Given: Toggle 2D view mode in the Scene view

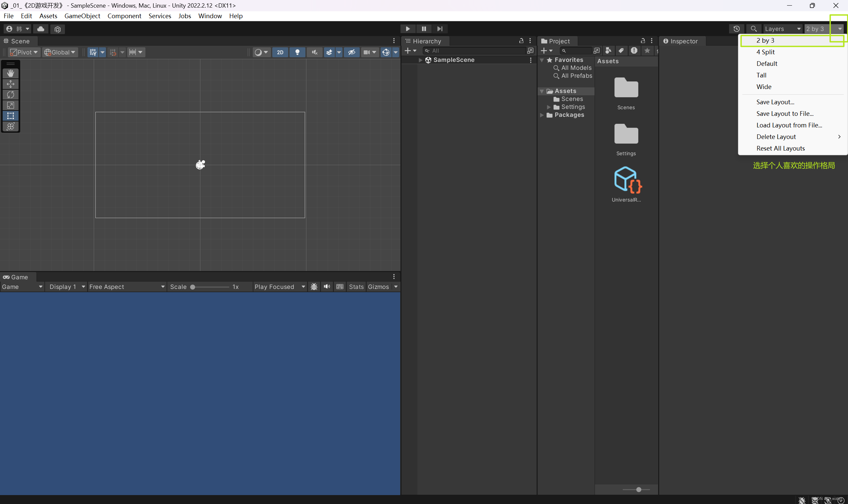Looking at the screenshot, I should (x=280, y=52).
